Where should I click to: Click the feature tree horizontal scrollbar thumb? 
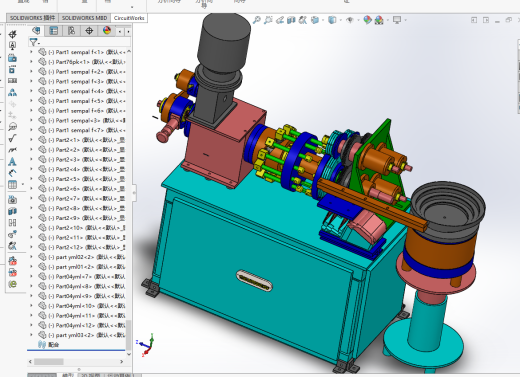coord(49,362)
